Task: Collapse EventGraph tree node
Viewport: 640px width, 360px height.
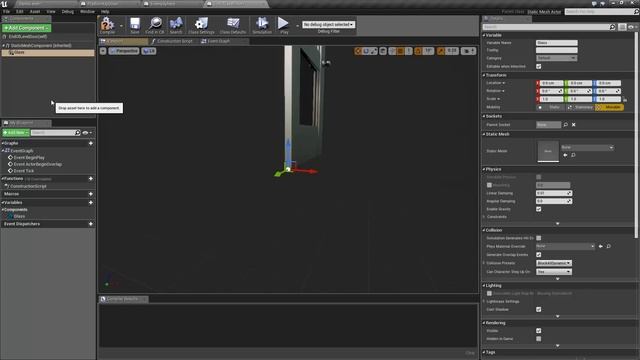Action: pos(3,151)
